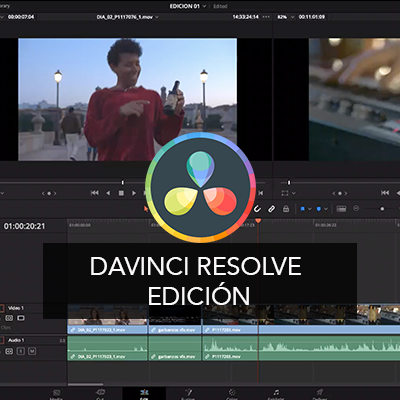Click ruler label 01:00:00:00
The width and height of the screenshot is (400, 400).
pyautogui.click(x=80, y=225)
